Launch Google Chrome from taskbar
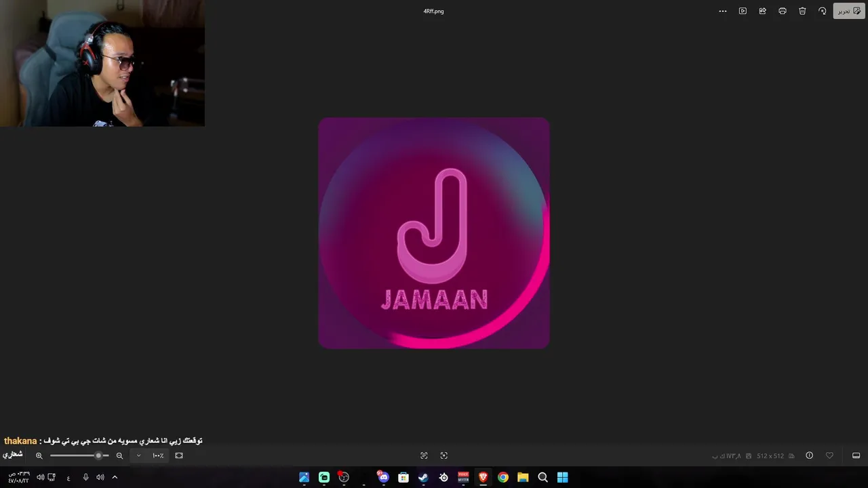 tap(503, 477)
